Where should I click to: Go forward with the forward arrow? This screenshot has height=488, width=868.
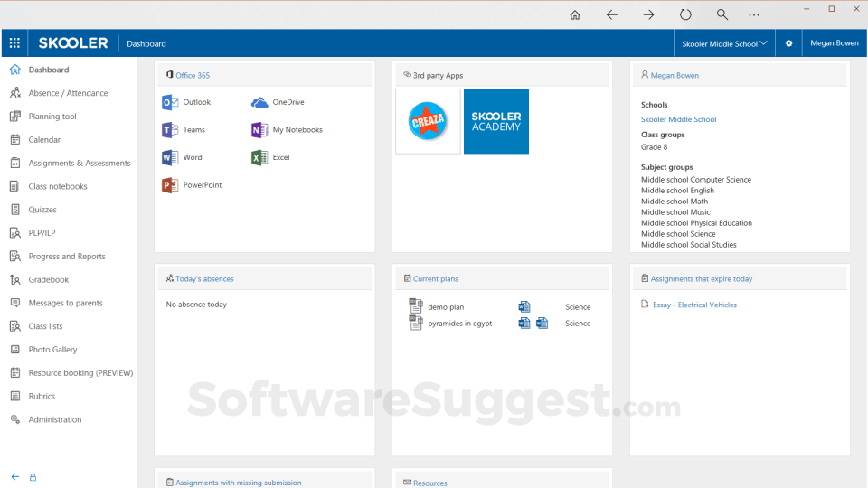coord(648,15)
